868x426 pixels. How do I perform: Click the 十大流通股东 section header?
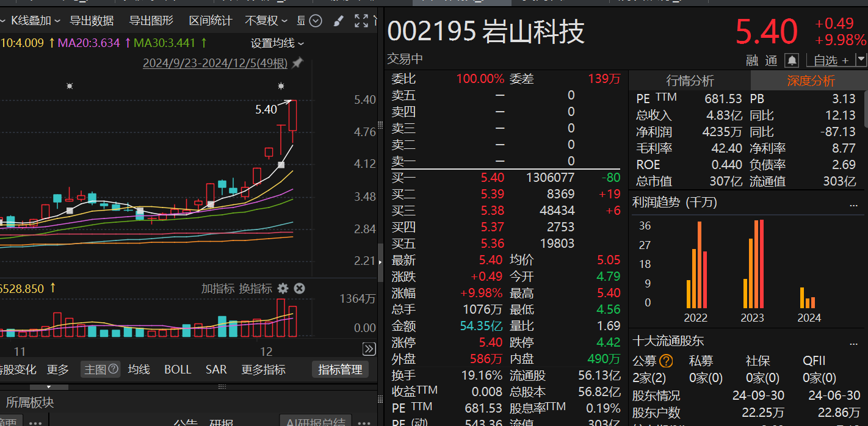coord(668,341)
